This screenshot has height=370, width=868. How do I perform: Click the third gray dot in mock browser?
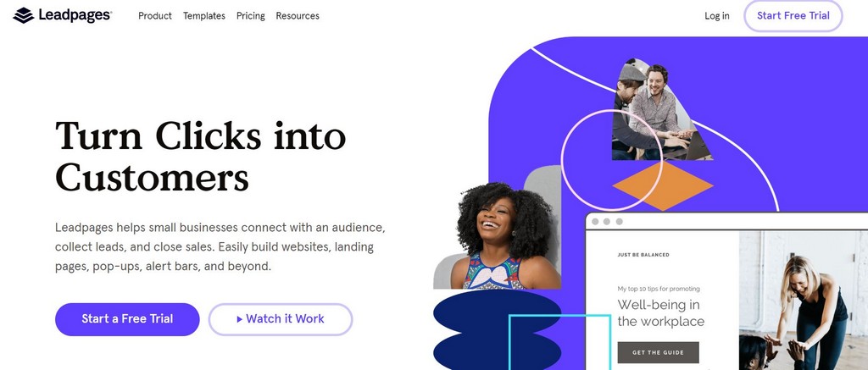click(x=619, y=222)
